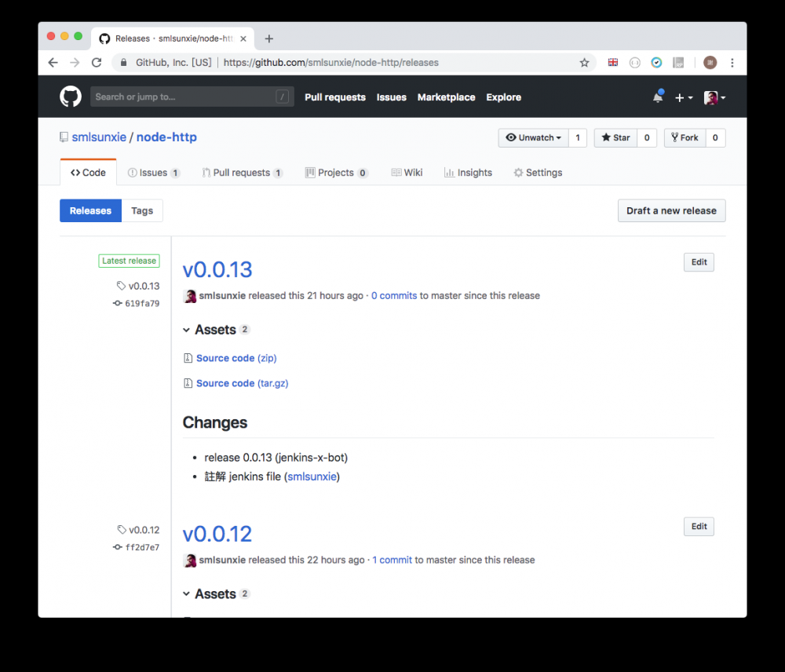Image resolution: width=785 pixels, height=672 pixels.
Task: Open user avatar profile menu
Action: [714, 97]
